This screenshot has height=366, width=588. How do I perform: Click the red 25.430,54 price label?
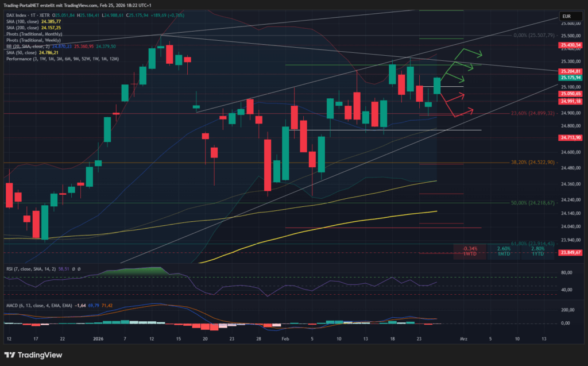[x=571, y=45]
